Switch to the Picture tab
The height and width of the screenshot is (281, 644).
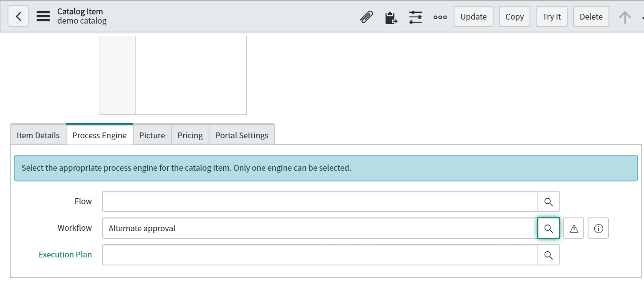tap(152, 135)
